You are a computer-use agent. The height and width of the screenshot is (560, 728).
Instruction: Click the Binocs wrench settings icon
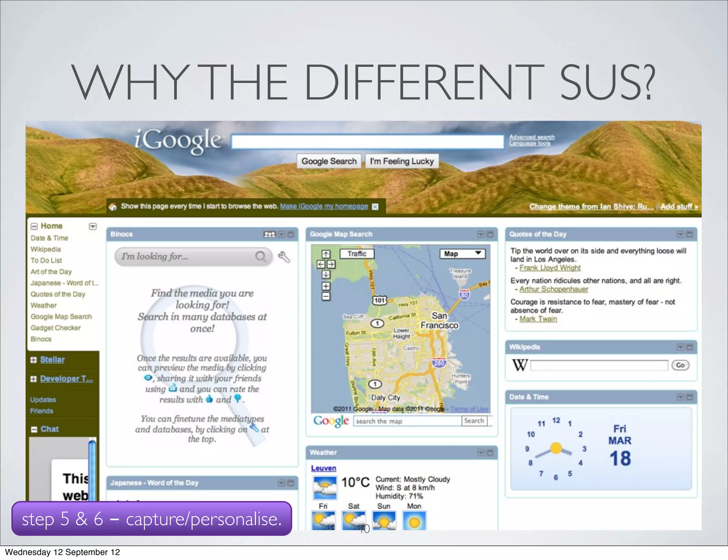pyautogui.click(x=284, y=257)
